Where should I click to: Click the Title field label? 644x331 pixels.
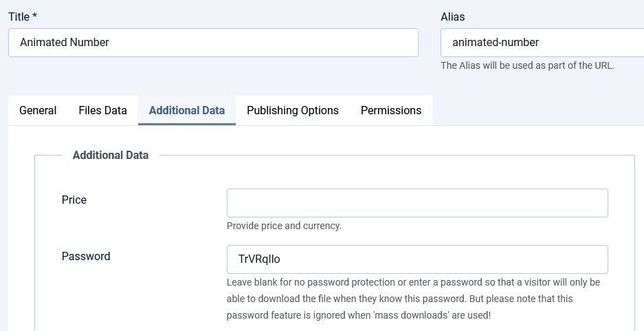click(19, 17)
